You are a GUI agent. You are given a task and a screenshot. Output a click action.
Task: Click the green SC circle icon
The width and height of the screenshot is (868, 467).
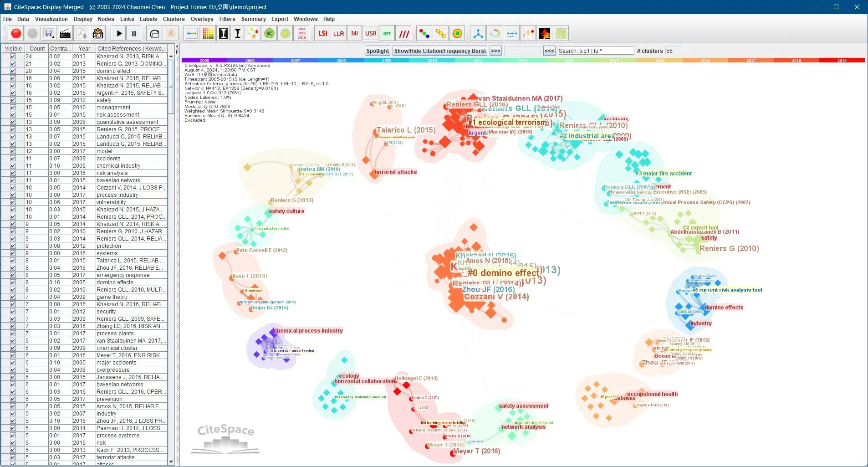[x=270, y=33]
